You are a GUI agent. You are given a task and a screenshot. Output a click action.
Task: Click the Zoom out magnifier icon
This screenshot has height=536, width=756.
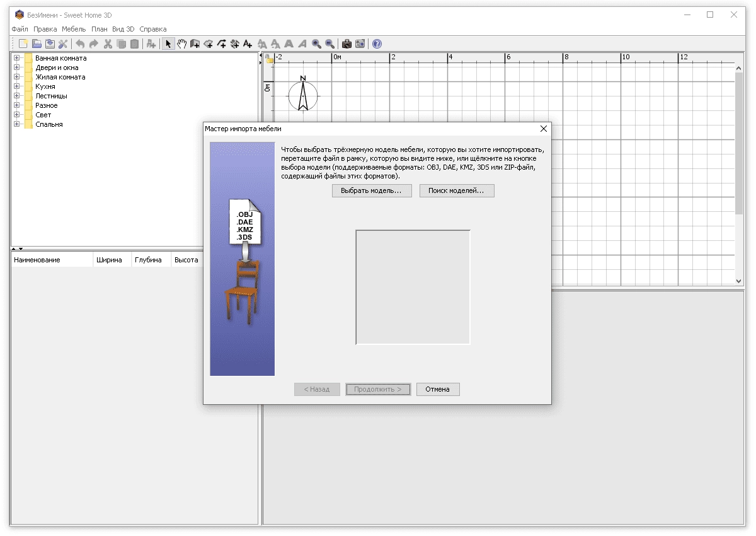pyautogui.click(x=329, y=44)
